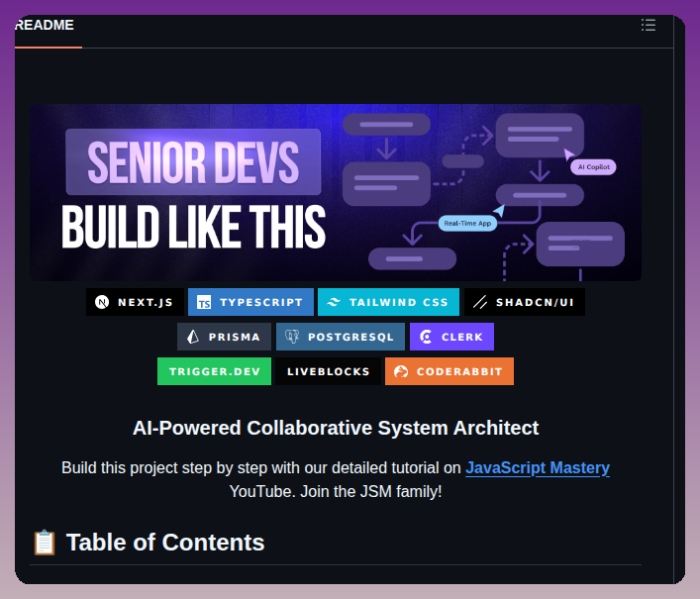
Task: Click the PostgreSQL badge
Action: coord(341,337)
